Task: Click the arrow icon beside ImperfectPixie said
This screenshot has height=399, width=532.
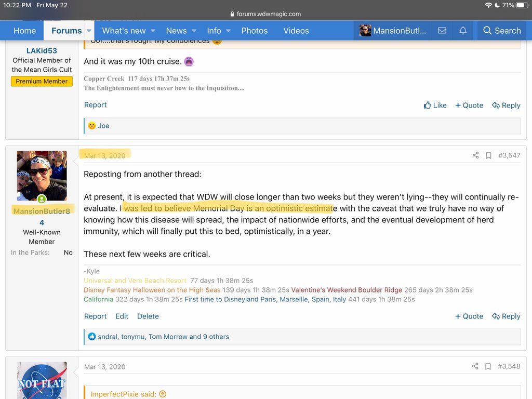Action: click(x=163, y=394)
